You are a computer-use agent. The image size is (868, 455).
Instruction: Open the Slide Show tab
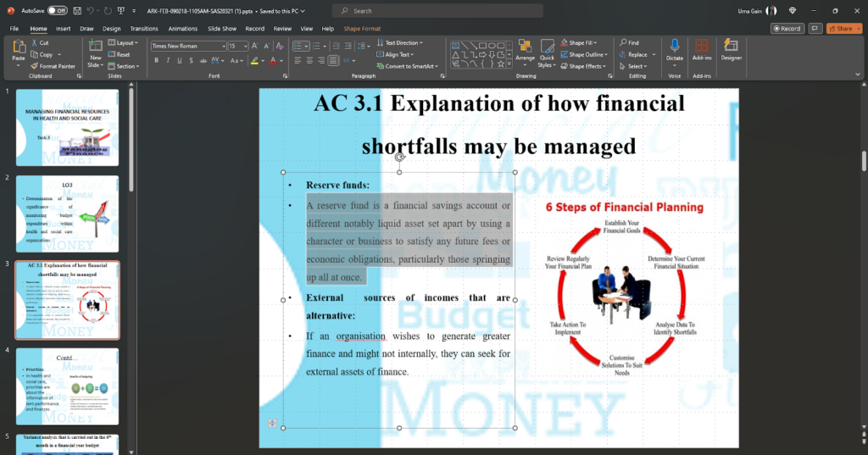222,28
